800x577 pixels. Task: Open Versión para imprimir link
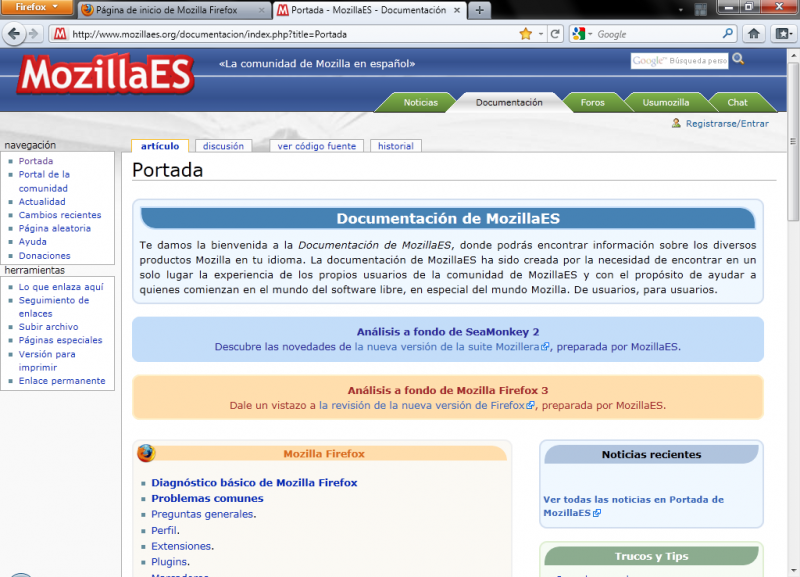point(47,360)
